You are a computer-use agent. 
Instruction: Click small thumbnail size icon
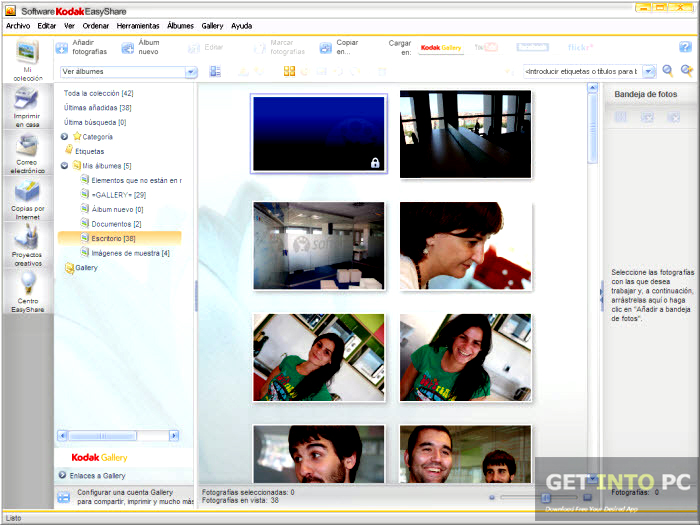point(492,497)
